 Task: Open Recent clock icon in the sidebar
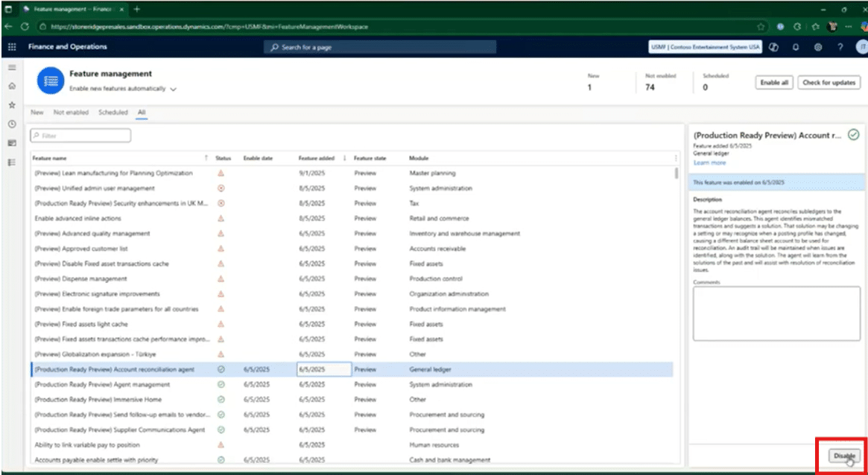coord(12,124)
